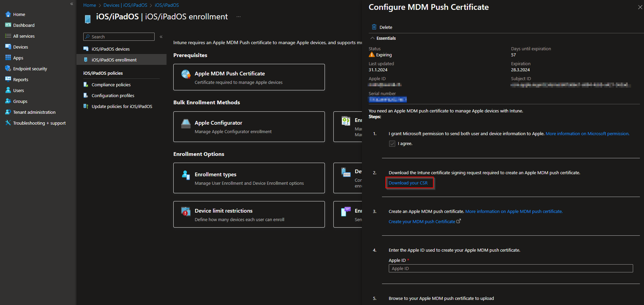The height and width of the screenshot is (305, 644).
Task: Go to All services in sidebar
Action: 24,36
